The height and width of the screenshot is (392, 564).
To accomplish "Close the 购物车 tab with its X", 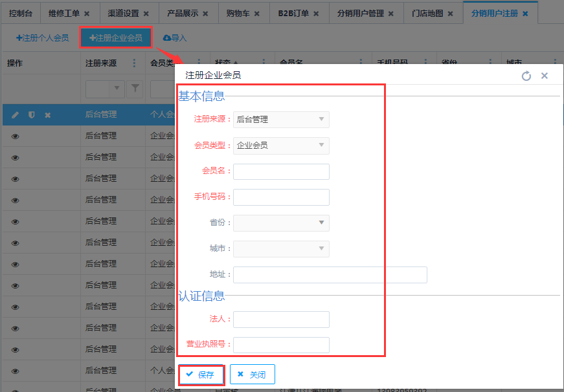I will coord(256,14).
